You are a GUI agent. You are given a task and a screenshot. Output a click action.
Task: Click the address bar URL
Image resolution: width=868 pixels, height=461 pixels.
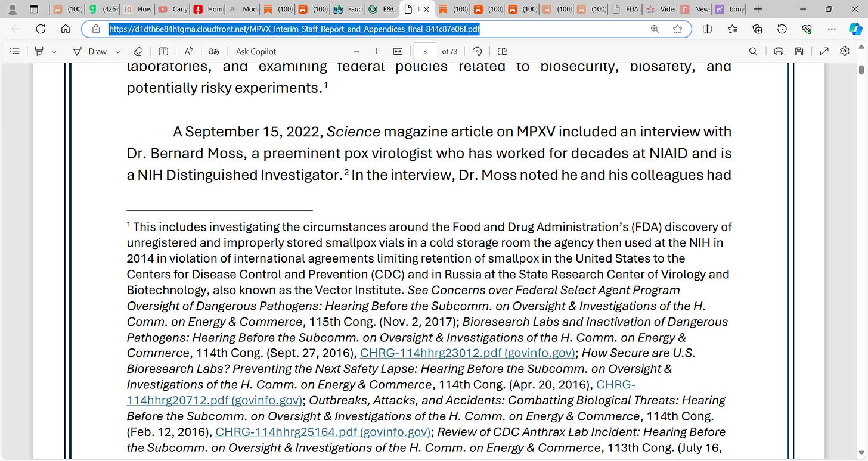[x=294, y=29]
